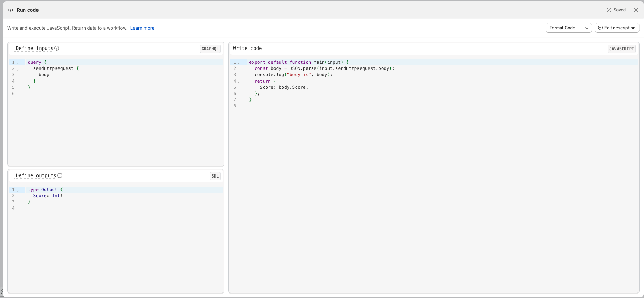Click the 'body' field in inputs query

[x=44, y=75]
